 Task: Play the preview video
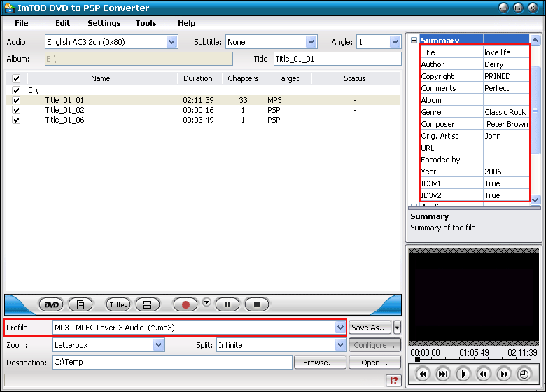point(463,374)
